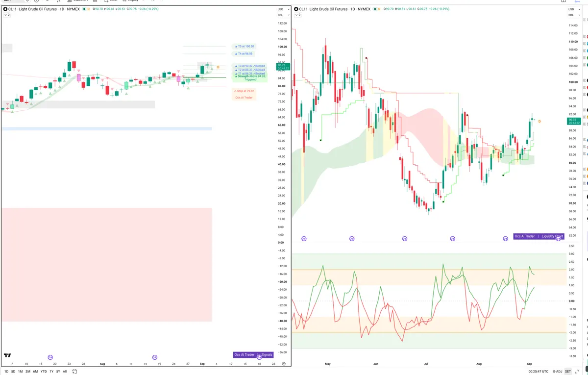Viewport: 588px width, 375px height.
Task: Toggle SET settlement-as-close option
Action: [x=568, y=372]
